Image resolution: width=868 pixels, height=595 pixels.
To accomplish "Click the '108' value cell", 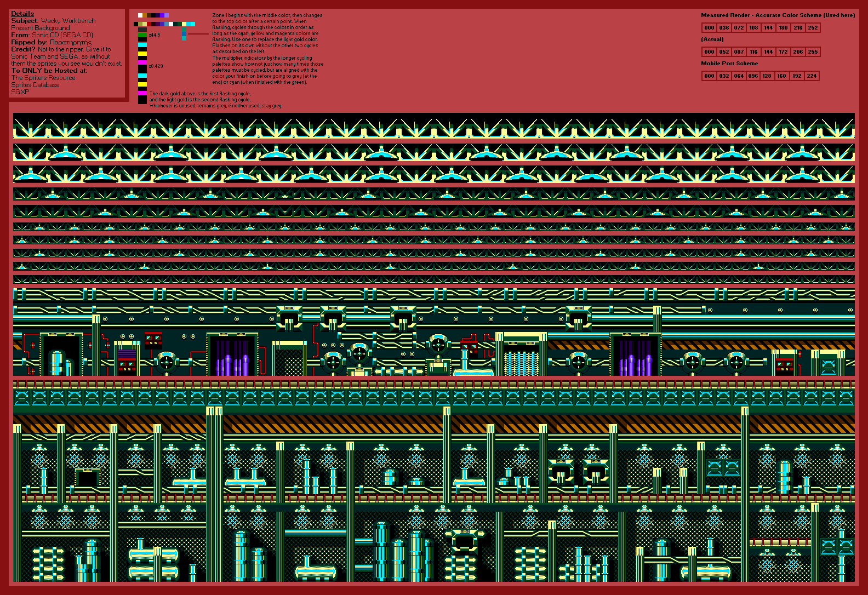I will (x=753, y=28).
